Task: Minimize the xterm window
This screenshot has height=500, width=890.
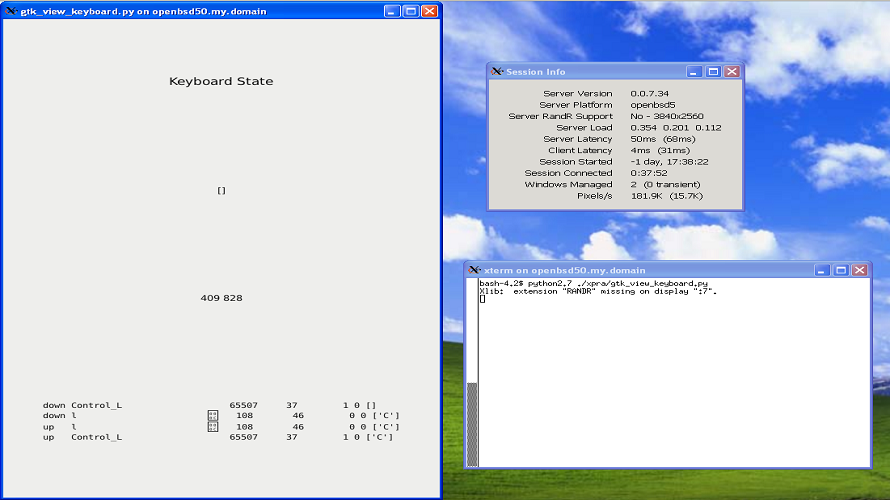Action: [x=822, y=270]
